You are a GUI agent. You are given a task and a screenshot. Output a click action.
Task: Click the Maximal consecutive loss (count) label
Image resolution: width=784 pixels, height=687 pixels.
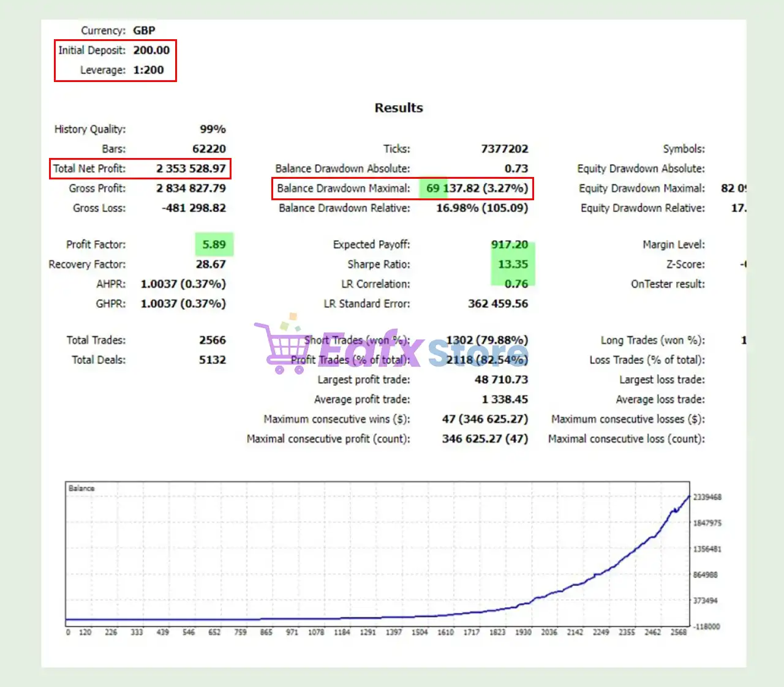pyautogui.click(x=627, y=439)
